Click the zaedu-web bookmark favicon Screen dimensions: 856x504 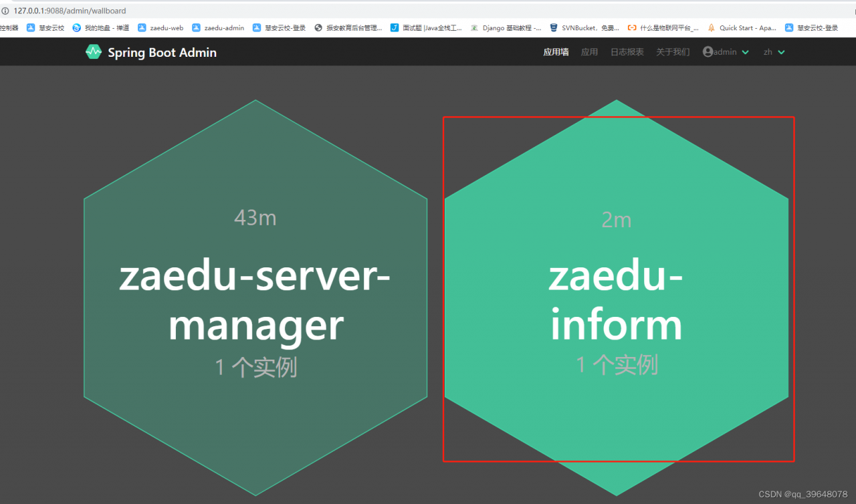[142, 28]
